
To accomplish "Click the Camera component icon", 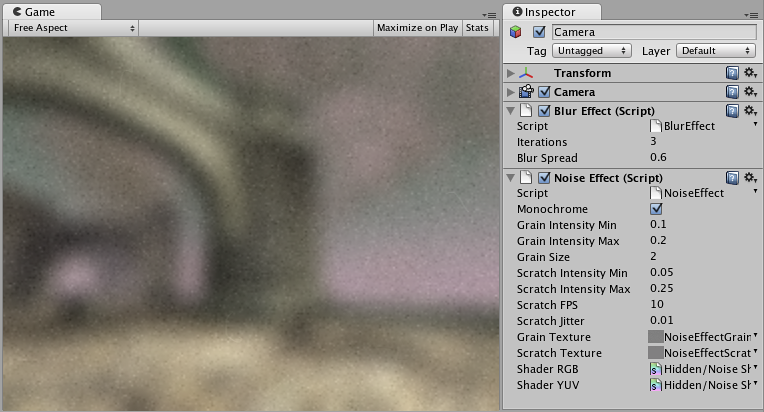I will pyautogui.click(x=526, y=92).
